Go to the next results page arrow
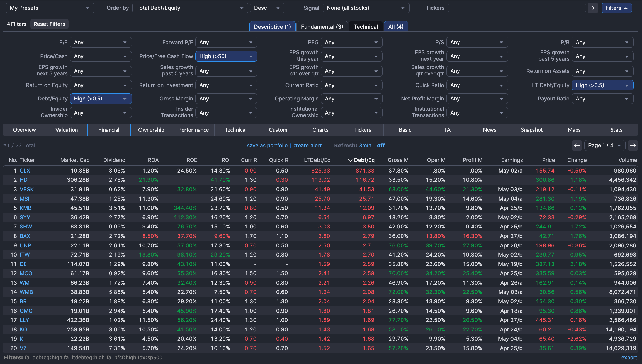This screenshot has height=364, width=642. point(633,145)
